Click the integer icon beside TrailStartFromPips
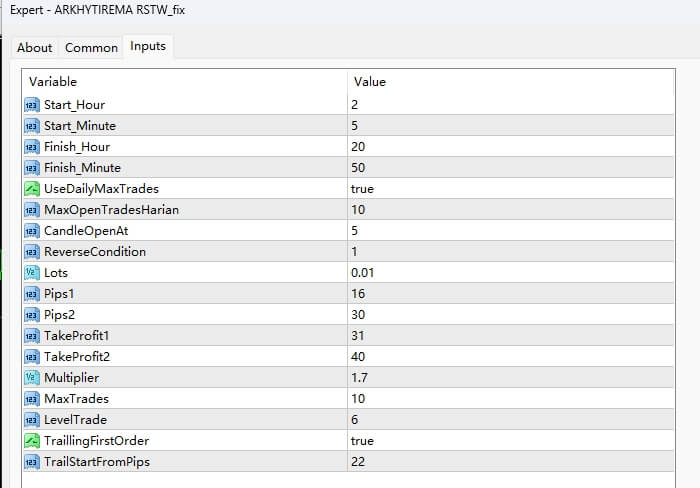This screenshot has width=700, height=488. [x=31, y=461]
